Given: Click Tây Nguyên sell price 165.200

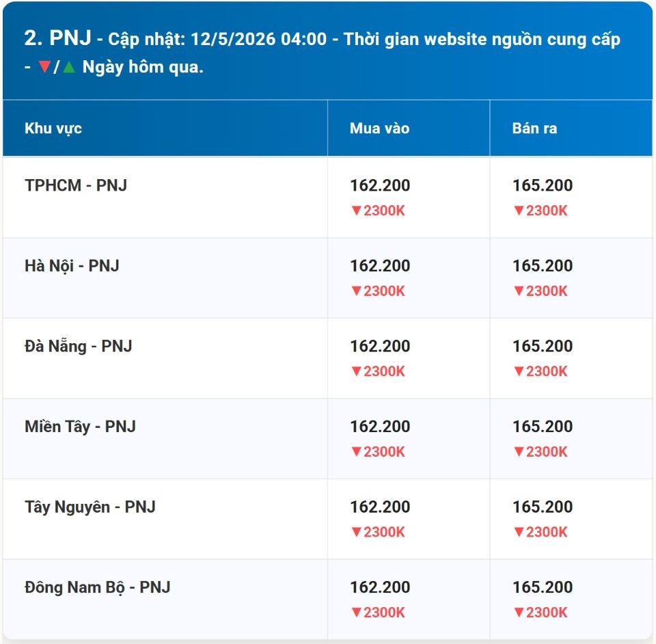Looking at the screenshot, I should click(x=543, y=507).
